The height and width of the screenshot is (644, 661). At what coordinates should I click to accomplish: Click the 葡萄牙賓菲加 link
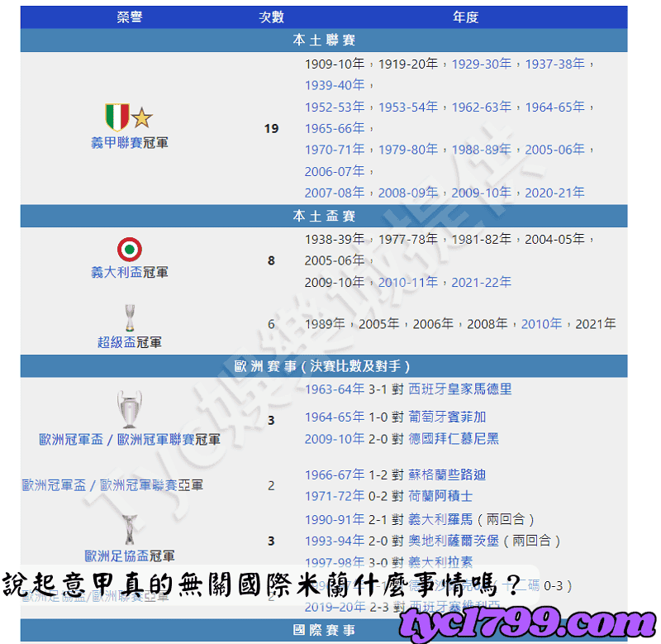point(447,417)
